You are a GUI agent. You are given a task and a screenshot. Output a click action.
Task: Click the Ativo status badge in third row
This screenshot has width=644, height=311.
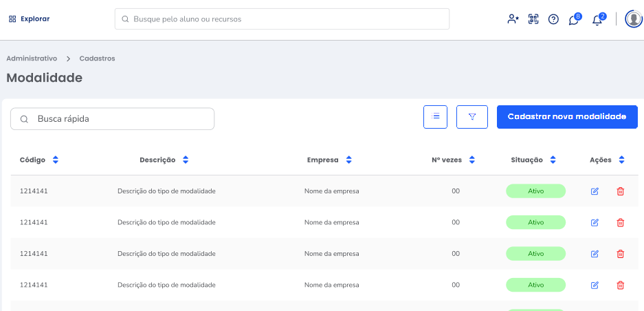pos(535,254)
